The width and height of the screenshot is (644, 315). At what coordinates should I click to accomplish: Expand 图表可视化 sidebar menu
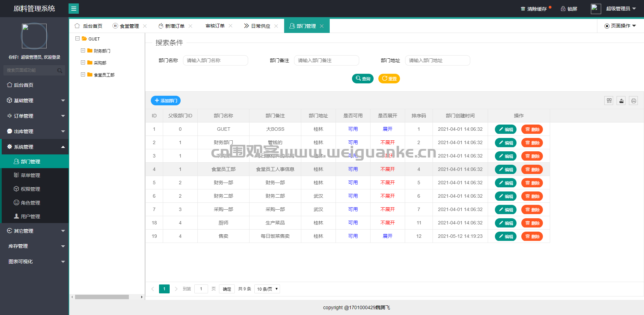tap(34, 261)
